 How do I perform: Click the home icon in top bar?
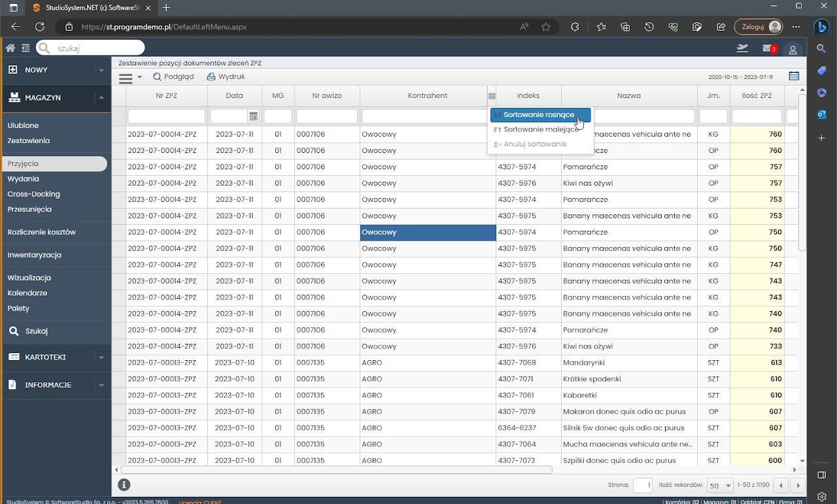click(x=10, y=48)
